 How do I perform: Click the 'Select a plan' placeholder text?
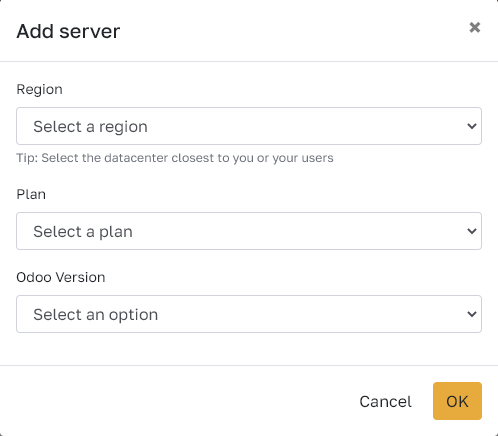pos(83,232)
